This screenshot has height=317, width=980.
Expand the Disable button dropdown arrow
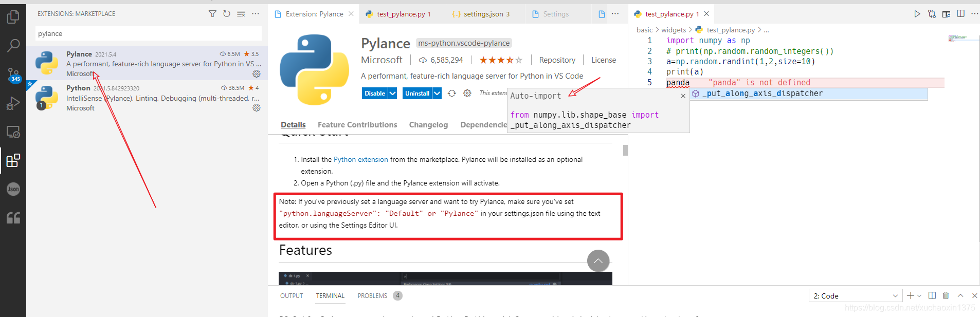point(393,94)
